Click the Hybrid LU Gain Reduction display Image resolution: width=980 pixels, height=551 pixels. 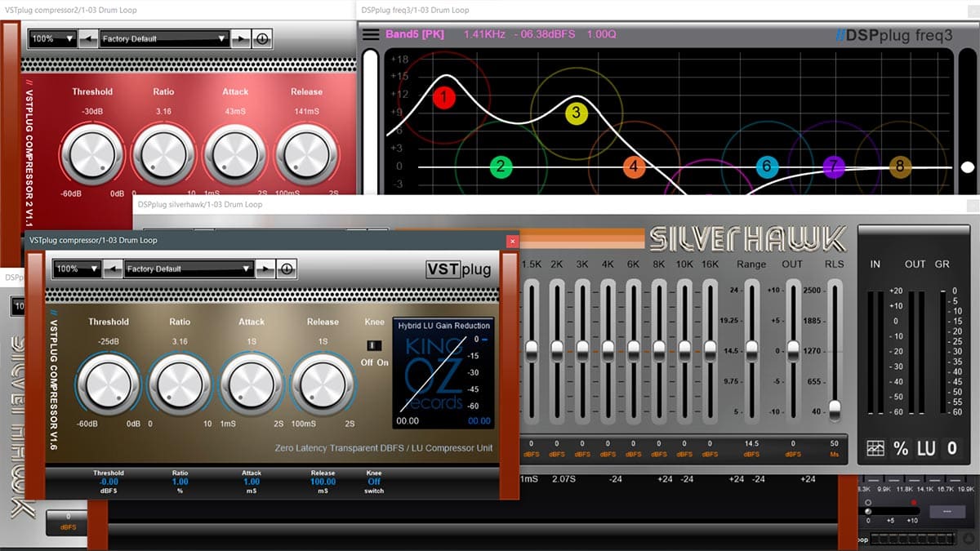[x=444, y=374]
